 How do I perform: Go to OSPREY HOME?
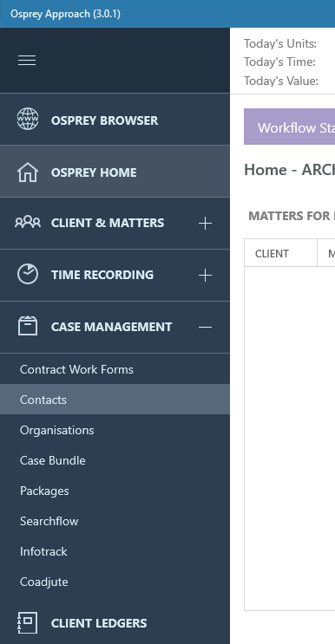[x=94, y=172]
